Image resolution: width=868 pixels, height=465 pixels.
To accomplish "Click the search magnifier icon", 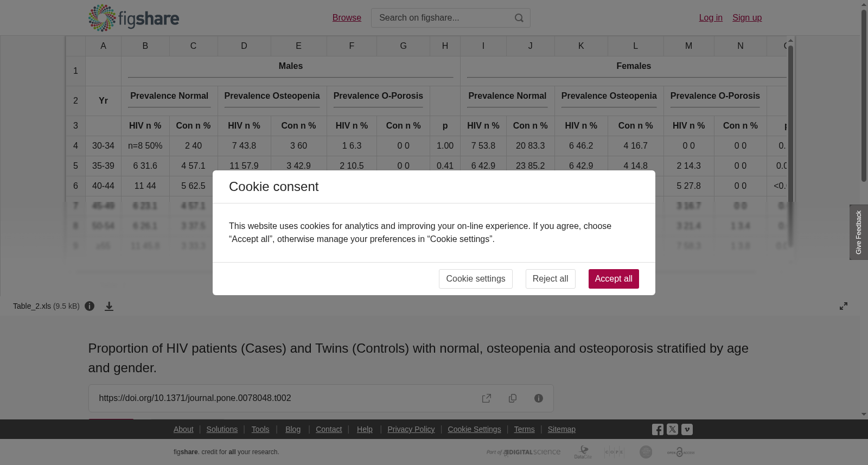I will click(519, 18).
